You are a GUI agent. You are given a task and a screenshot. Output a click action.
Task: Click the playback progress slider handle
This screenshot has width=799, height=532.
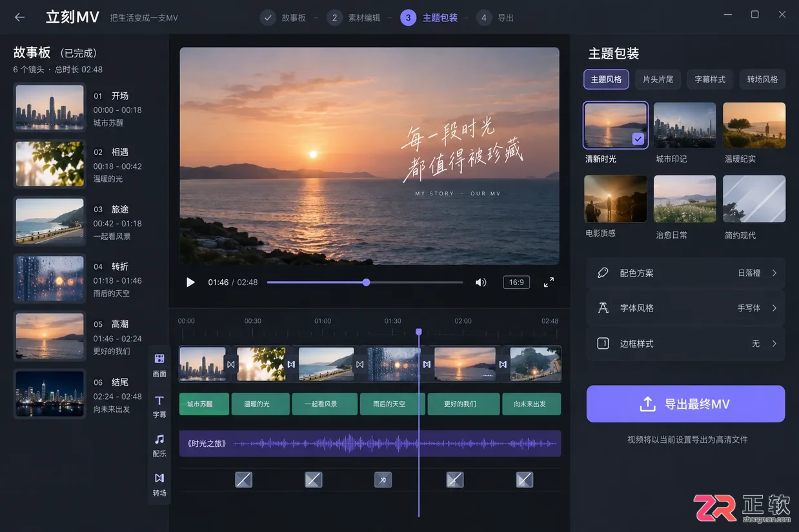366,282
